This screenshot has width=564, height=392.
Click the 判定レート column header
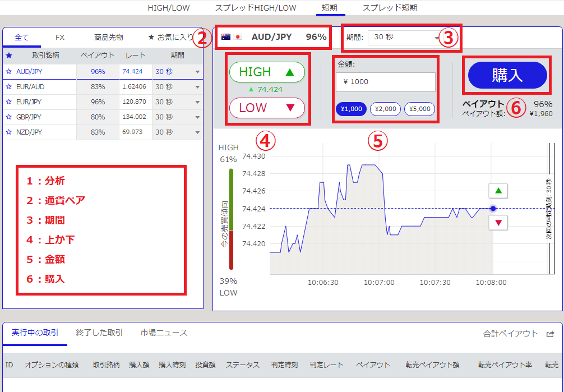pyautogui.click(x=327, y=365)
